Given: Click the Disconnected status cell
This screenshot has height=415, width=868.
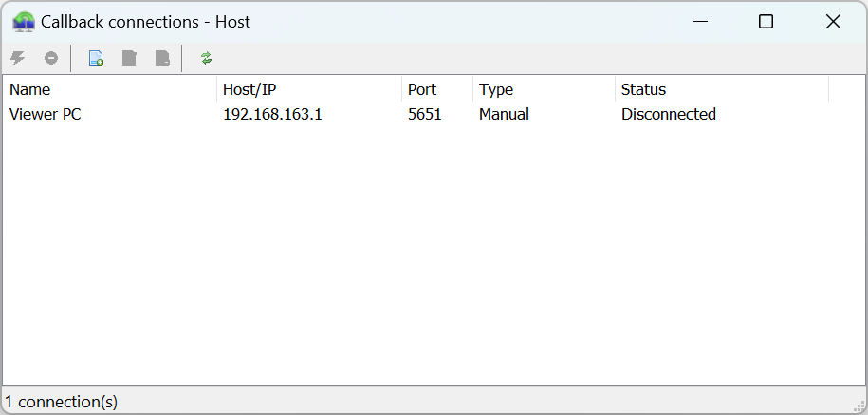Looking at the screenshot, I should point(668,114).
